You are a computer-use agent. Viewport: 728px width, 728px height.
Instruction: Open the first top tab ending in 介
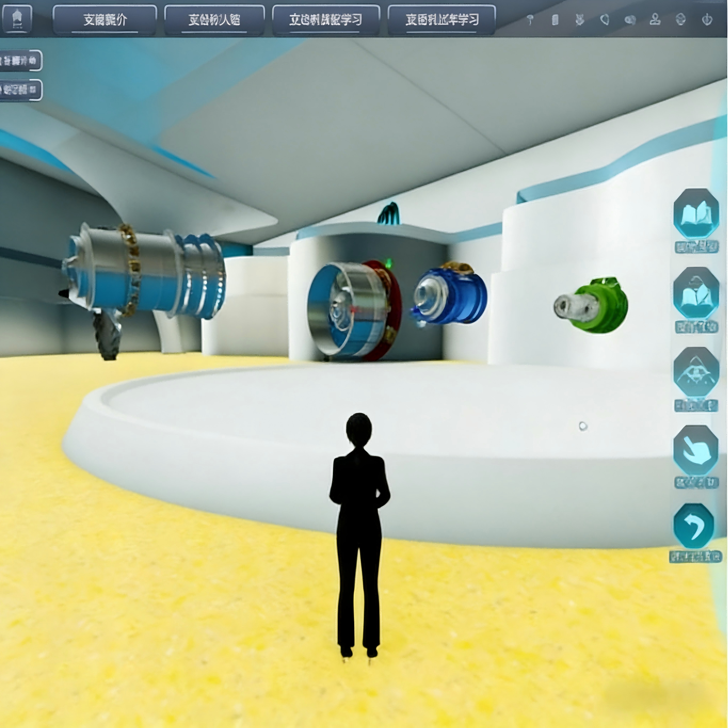coord(105,20)
